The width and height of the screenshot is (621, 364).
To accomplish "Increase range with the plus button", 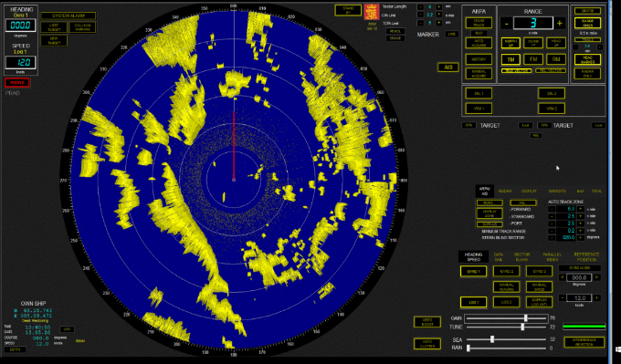I will click(x=559, y=24).
